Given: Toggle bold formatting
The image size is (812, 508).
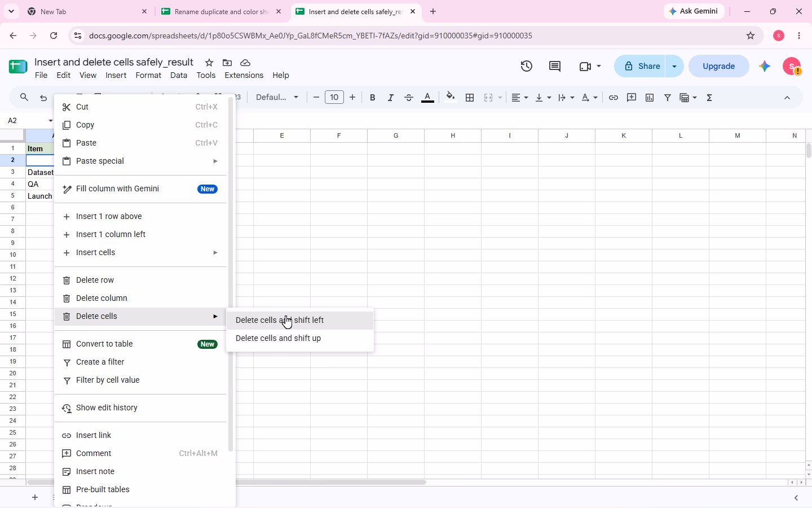Looking at the screenshot, I should coord(372,98).
